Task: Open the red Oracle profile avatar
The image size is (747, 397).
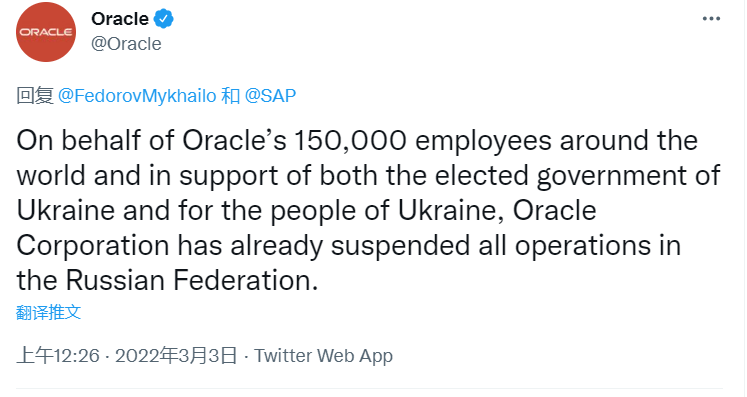Action: pyautogui.click(x=46, y=32)
